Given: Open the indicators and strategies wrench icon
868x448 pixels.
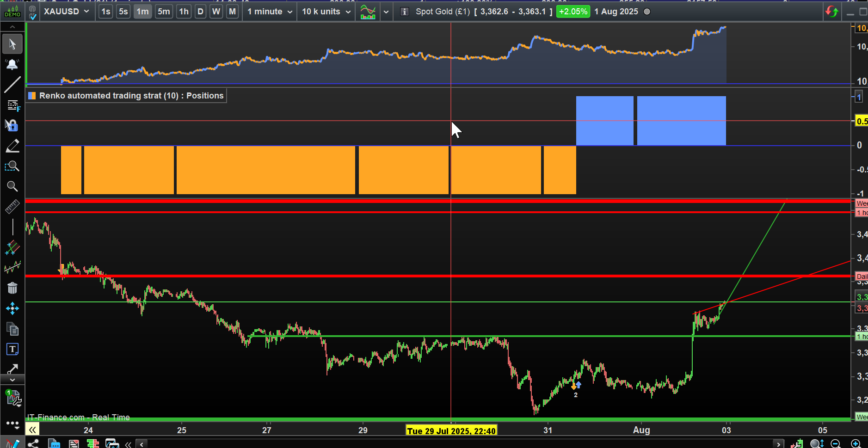Looking at the screenshot, I should click(13, 398).
